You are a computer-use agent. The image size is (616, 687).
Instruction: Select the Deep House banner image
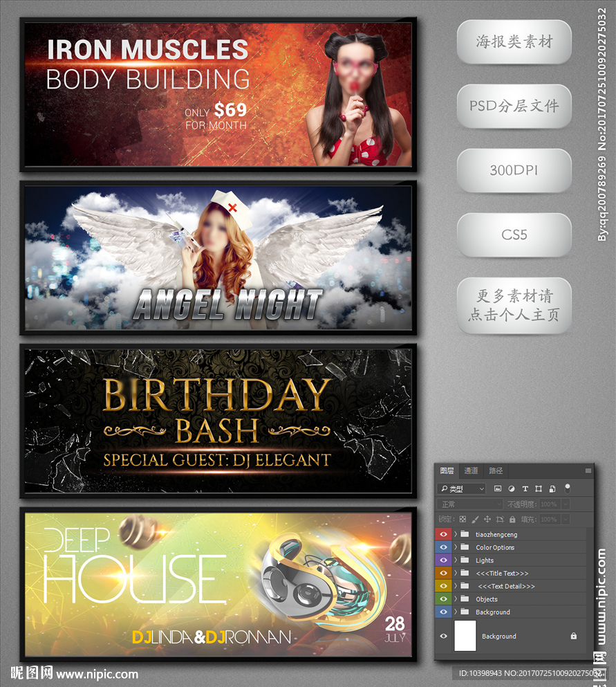[218, 585]
